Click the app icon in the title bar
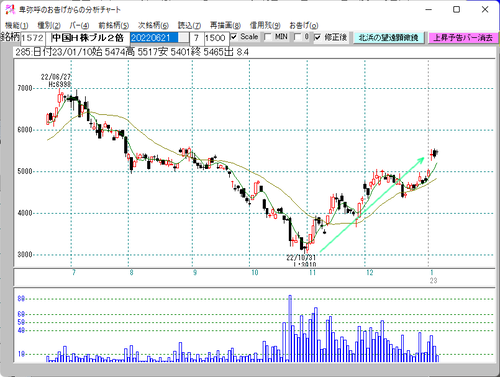 10,10
